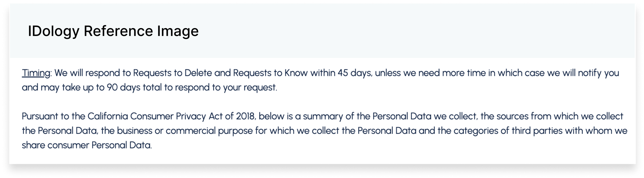Click the IDology Reference Image heading
This screenshot has width=644, height=178.
coord(113,31)
